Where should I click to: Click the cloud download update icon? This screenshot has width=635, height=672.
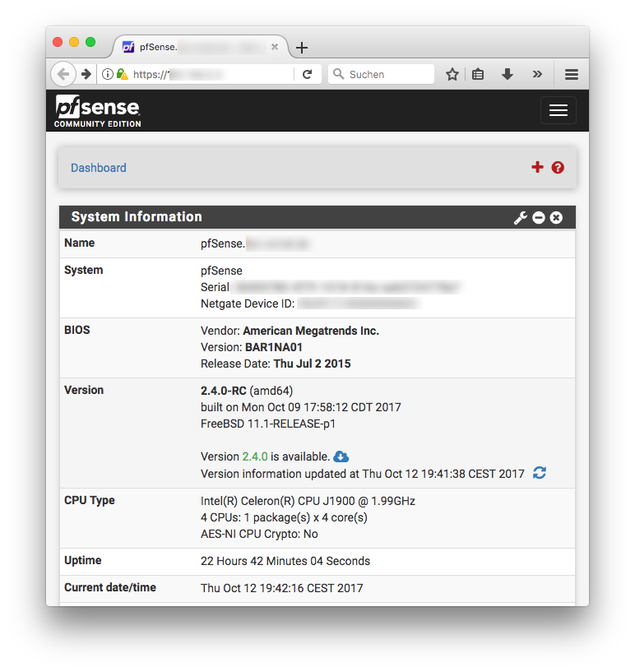(341, 456)
